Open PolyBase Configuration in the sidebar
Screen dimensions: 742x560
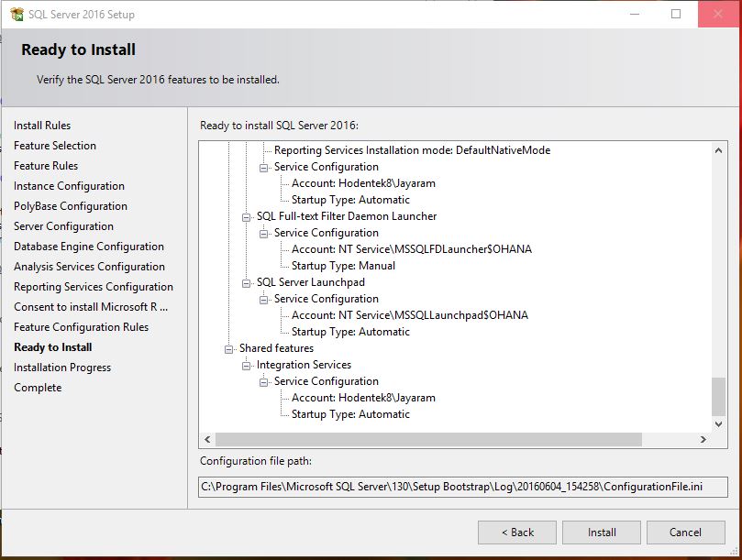(x=70, y=205)
